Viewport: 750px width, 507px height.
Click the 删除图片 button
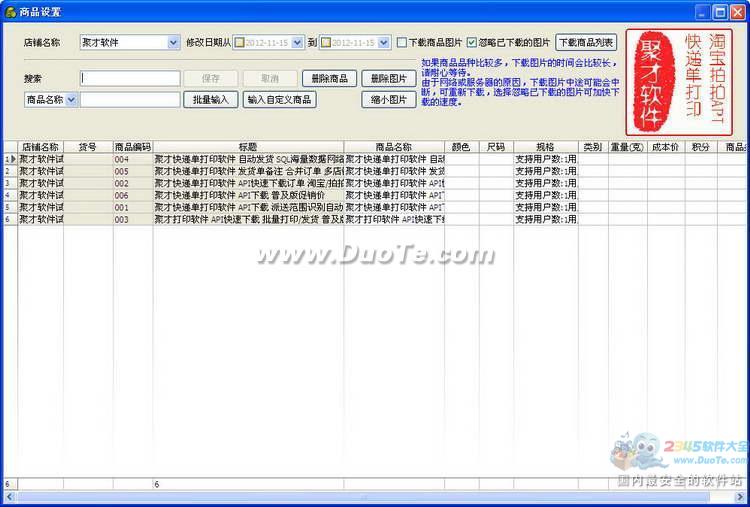tap(389, 78)
